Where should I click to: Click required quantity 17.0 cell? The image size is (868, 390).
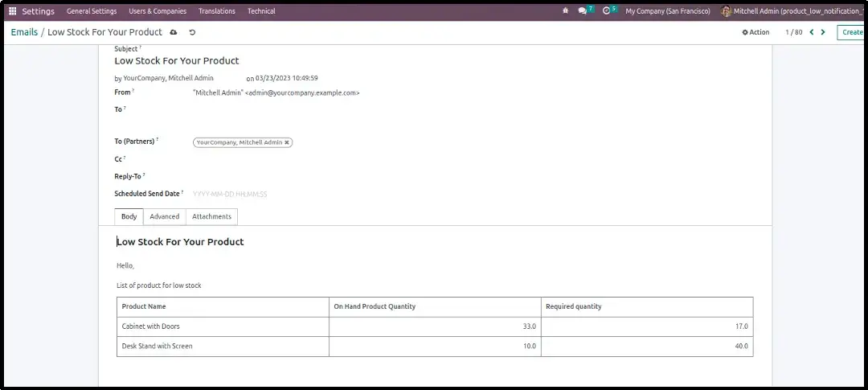point(647,326)
